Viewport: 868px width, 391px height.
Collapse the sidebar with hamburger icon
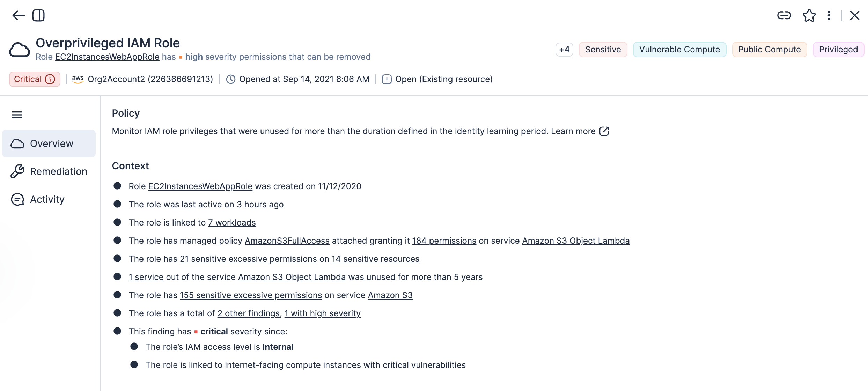17,115
